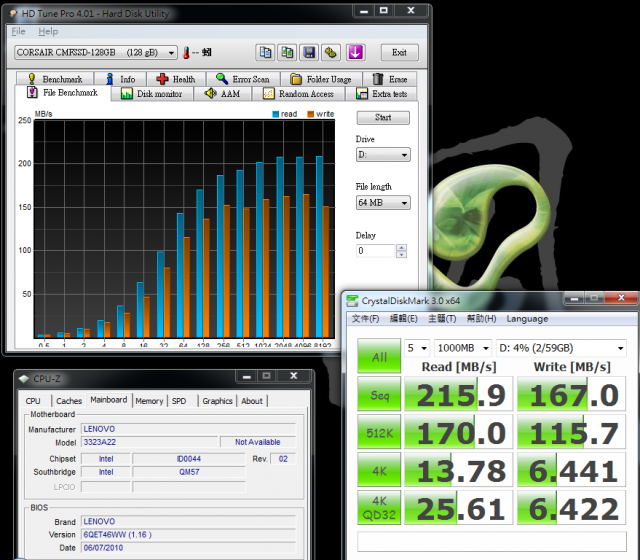Open the HD Tune options tools icon
This screenshot has height=560, width=640.
[331, 53]
